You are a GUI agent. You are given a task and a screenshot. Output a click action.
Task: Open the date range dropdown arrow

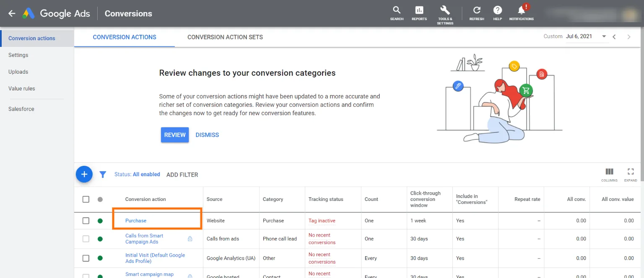[x=604, y=36]
